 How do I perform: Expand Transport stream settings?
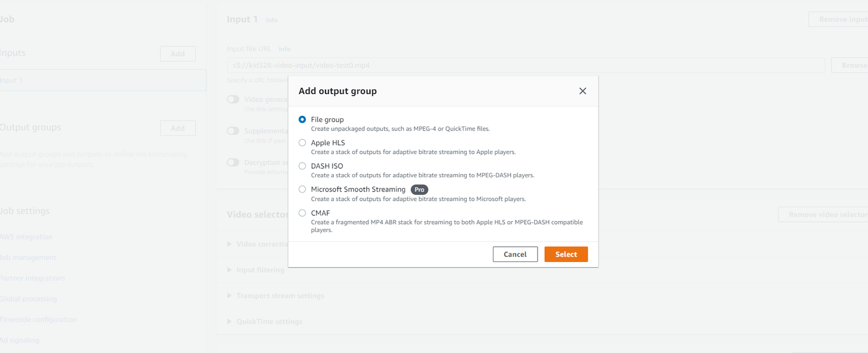click(280, 296)
